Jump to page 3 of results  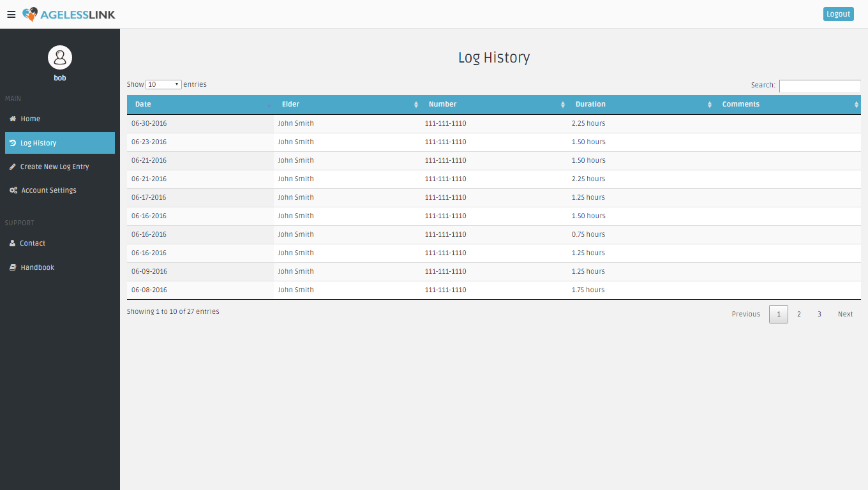[x=819, y=314]
